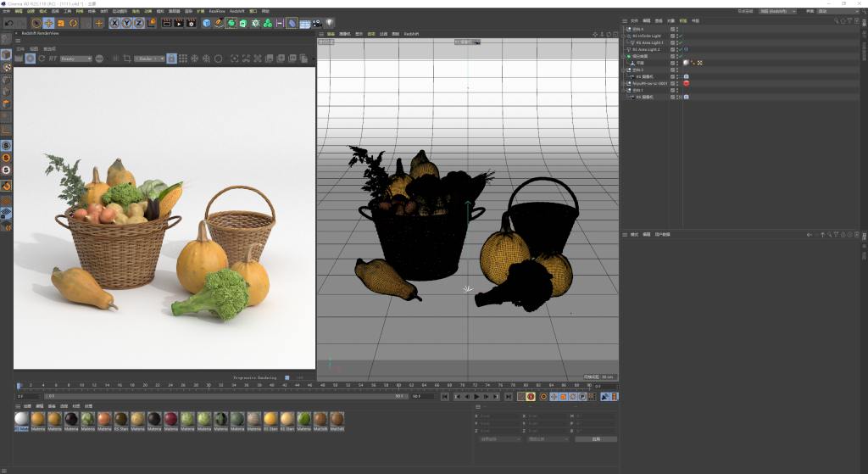This screenshot has height=474, width=868.
Task: Go to end of timeline
Action: [509, 397]
